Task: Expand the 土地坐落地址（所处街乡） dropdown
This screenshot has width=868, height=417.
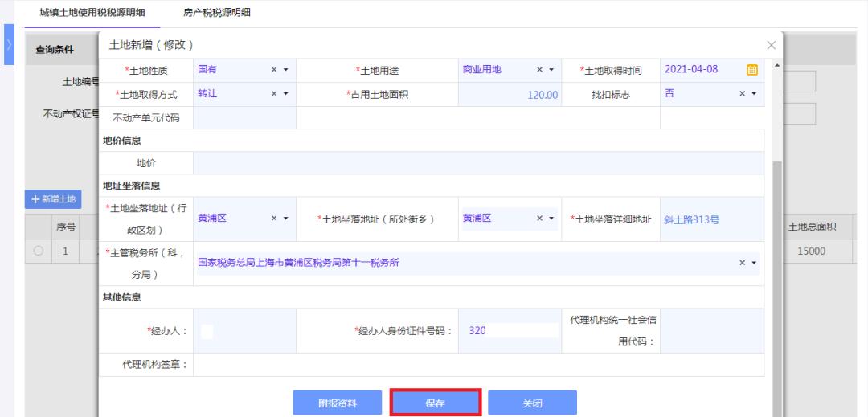Action: (x=552, y=219)
